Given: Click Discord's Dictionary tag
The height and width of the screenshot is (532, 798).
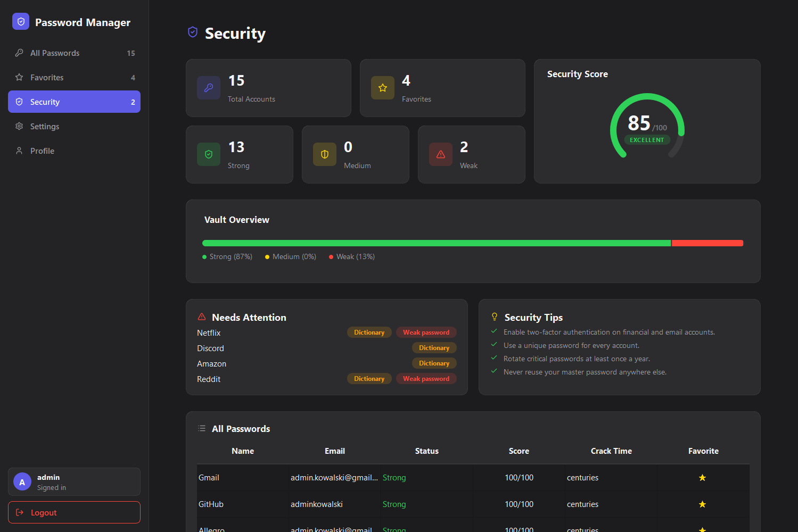Looking at the screenshot, I should 434,348.
